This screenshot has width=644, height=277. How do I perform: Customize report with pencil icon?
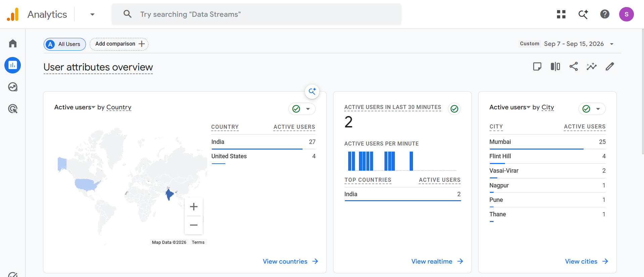pos(610,66)
